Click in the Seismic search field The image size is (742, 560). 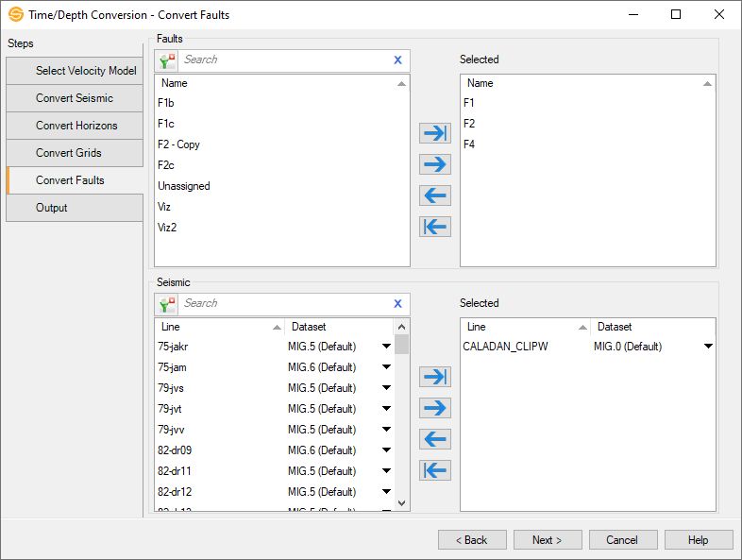coord(284,304)
